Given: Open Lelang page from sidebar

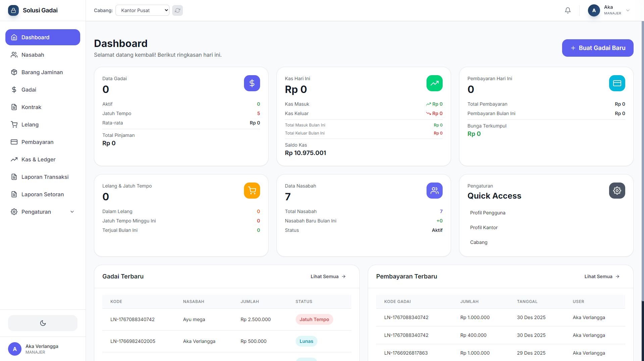Looking at the screenshot, I should click(43, 124).
